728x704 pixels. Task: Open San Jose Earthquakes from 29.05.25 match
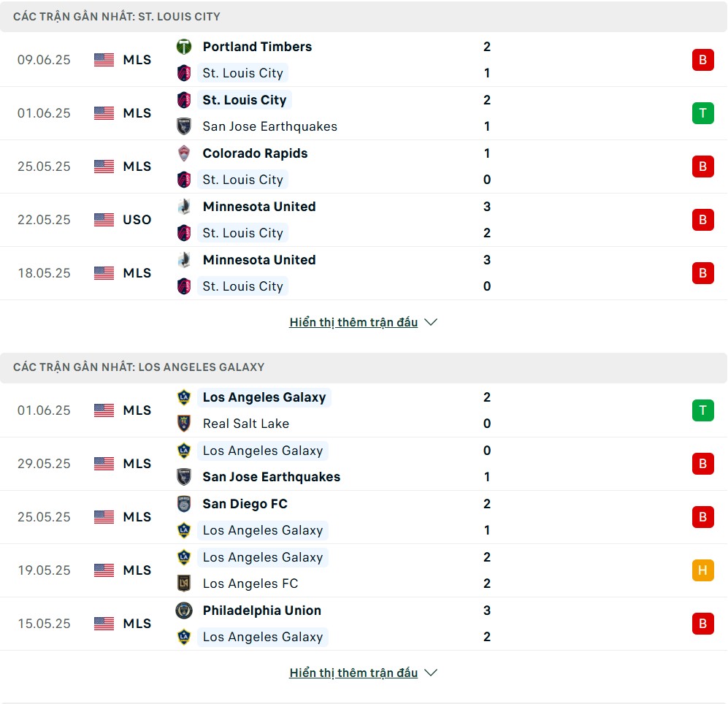click(x=271, y=477)
